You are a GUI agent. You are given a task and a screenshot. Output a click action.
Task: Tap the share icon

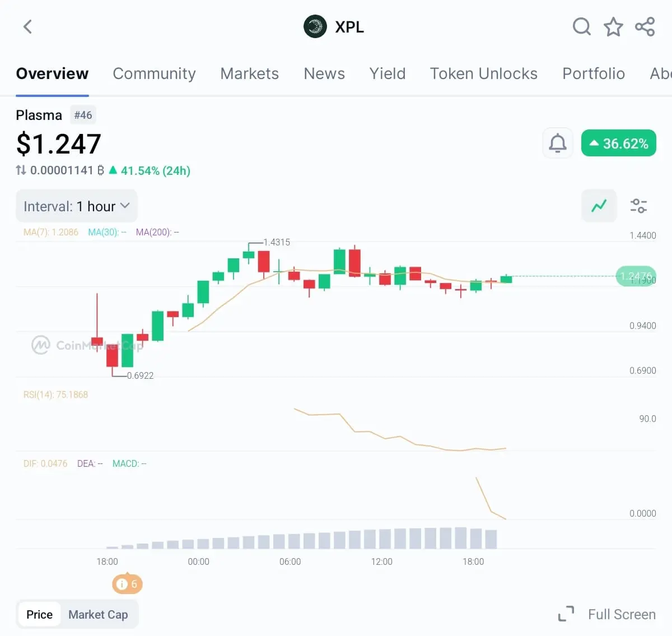click(645, 26)
